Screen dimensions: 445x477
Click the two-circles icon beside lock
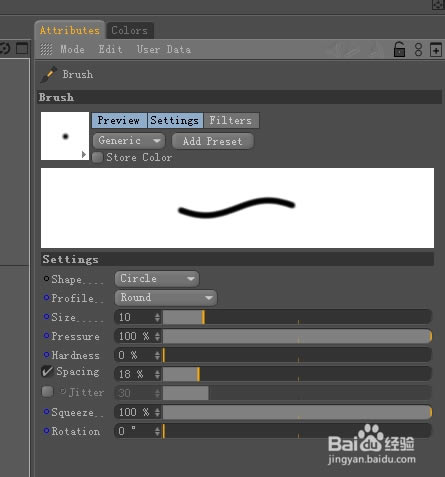click(418, 50)
